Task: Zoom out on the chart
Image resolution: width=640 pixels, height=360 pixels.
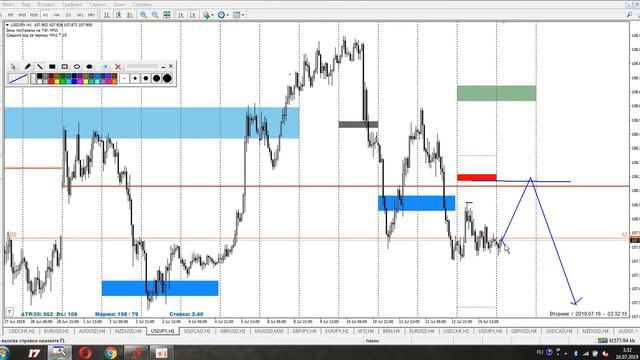Action: [155, 15]
